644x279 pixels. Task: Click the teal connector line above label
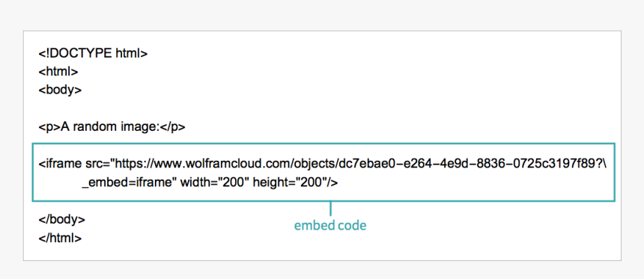coord(330,209)
